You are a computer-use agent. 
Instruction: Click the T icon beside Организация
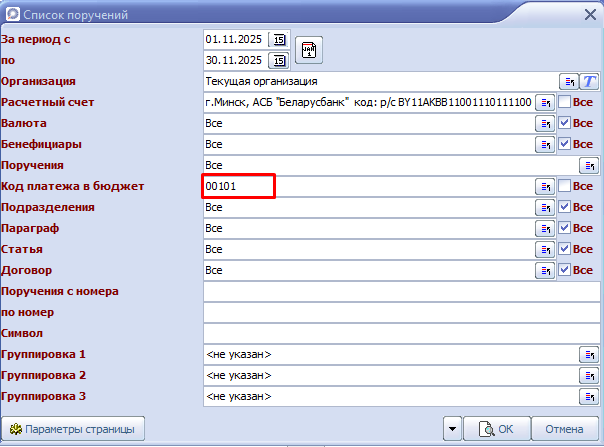589,81
